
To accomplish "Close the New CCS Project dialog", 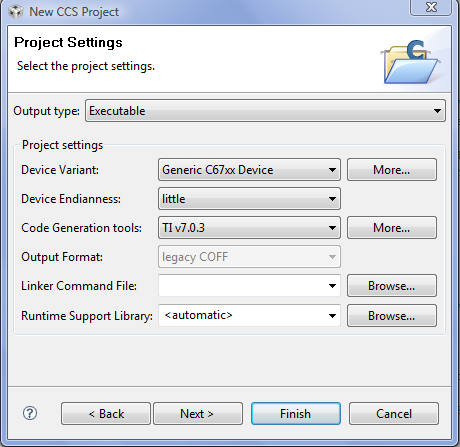I will tap(431, 7).
